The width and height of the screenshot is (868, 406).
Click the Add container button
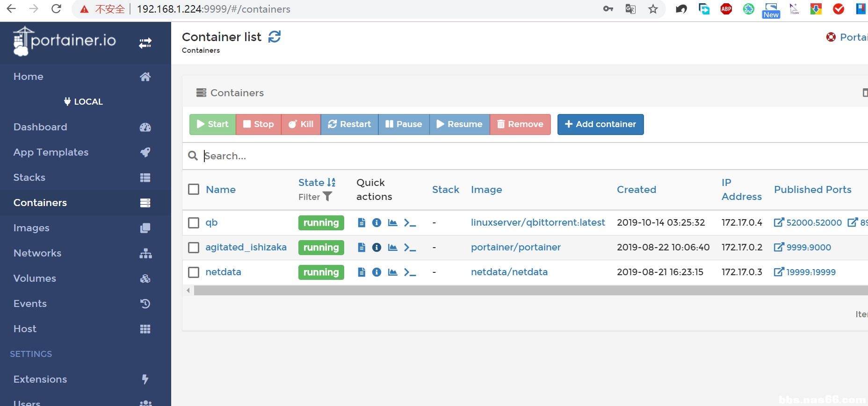click(x=600, y=124)
